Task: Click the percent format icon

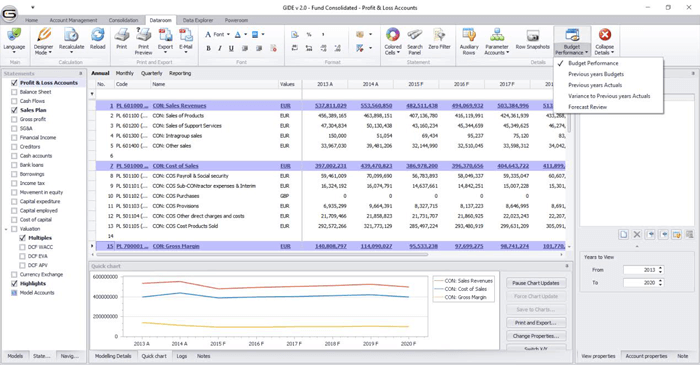Action: coord(308,34)
